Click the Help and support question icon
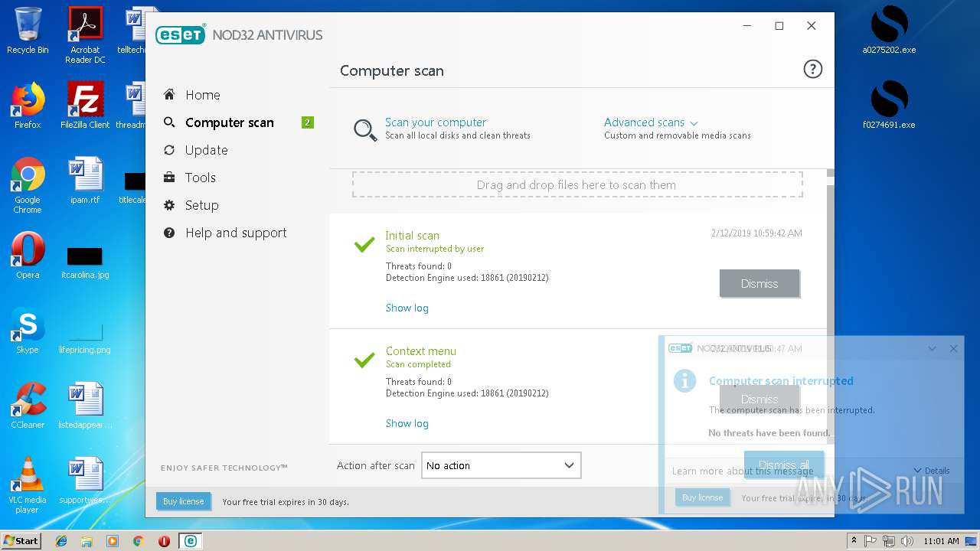Viewport: 980px width, 551px height. coord(169,233)
